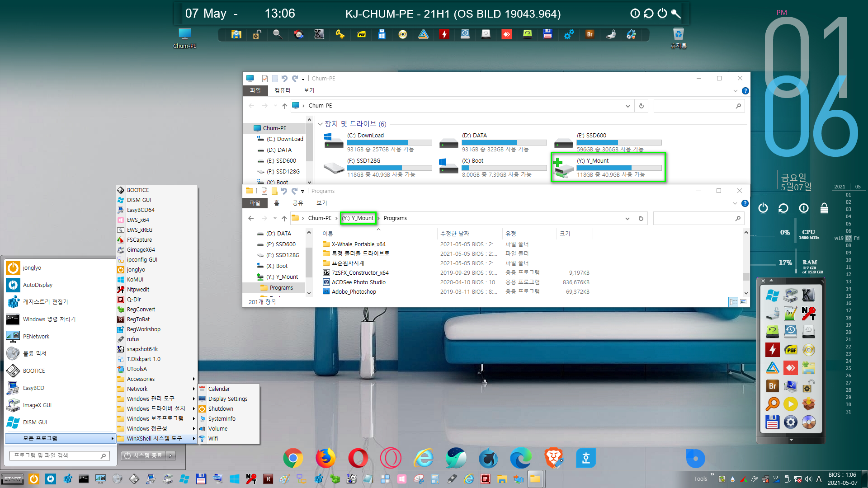The height and width of the screenshot is (488, 868).
Task: Collapse the 장치 및 드라이브 group
Action: pyautogui.click(x=320, y=124)
